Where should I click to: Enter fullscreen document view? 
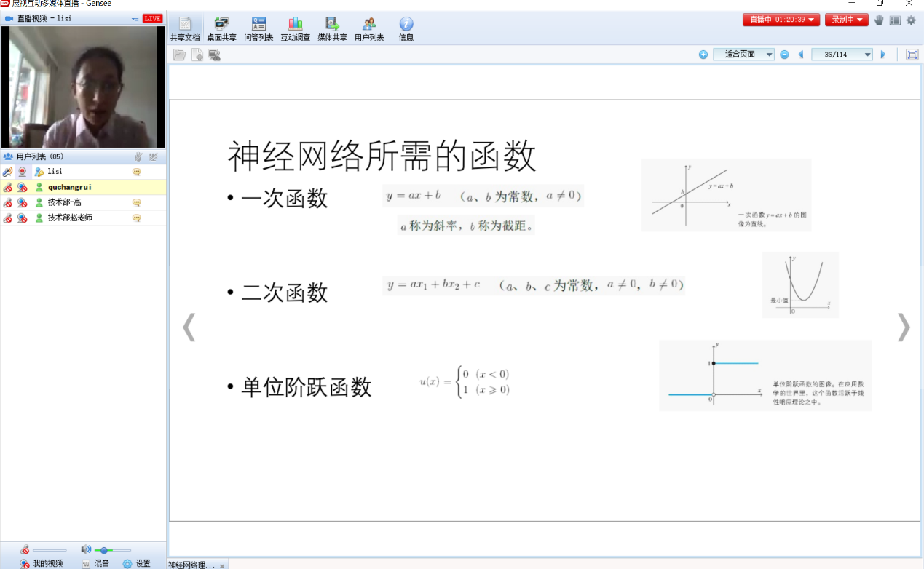[x=912, y=55]
